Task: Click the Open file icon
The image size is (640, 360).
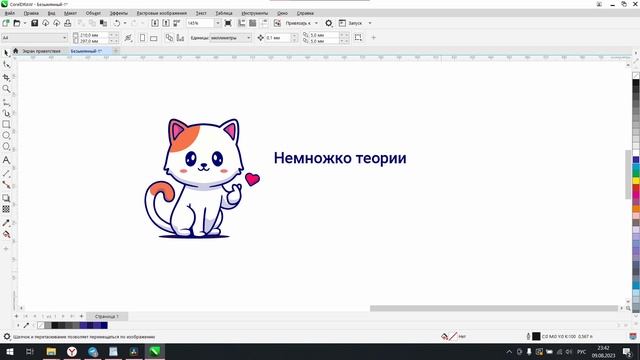Action: point(17,23)
